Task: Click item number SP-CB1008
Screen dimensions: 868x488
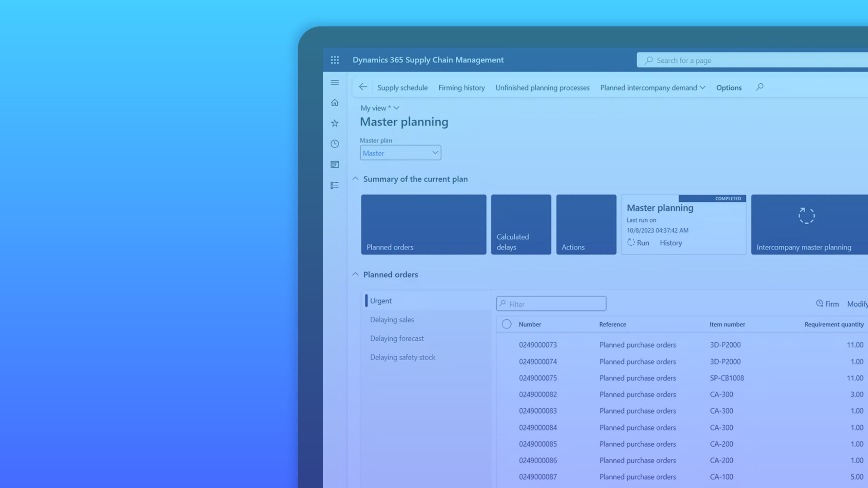Action: coord(727,378)
